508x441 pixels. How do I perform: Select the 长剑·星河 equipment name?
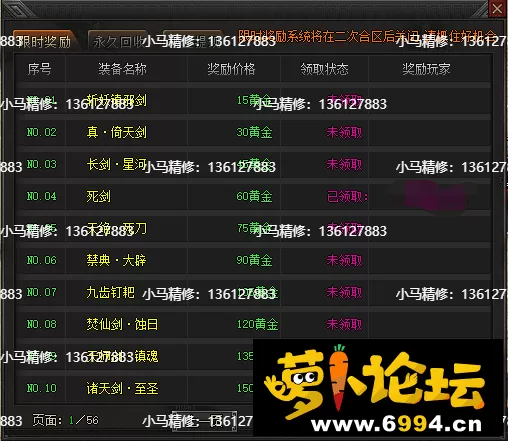point(117,164)
